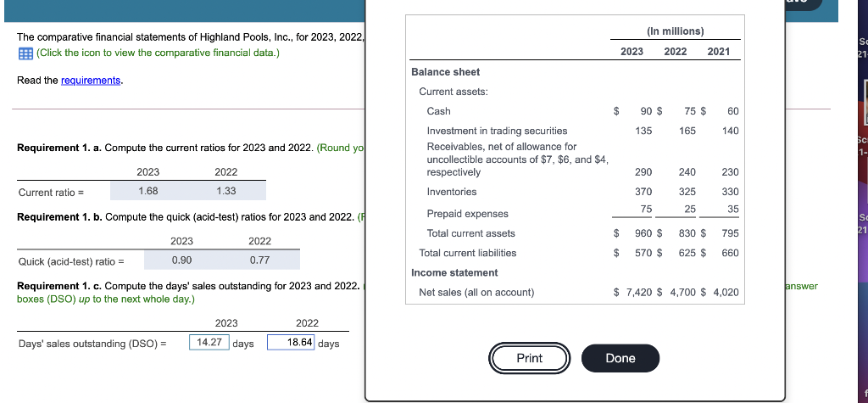This screenshot has height=403, width=868.
Task: Click the Print button in the dialog
Action: click(529, 358)
